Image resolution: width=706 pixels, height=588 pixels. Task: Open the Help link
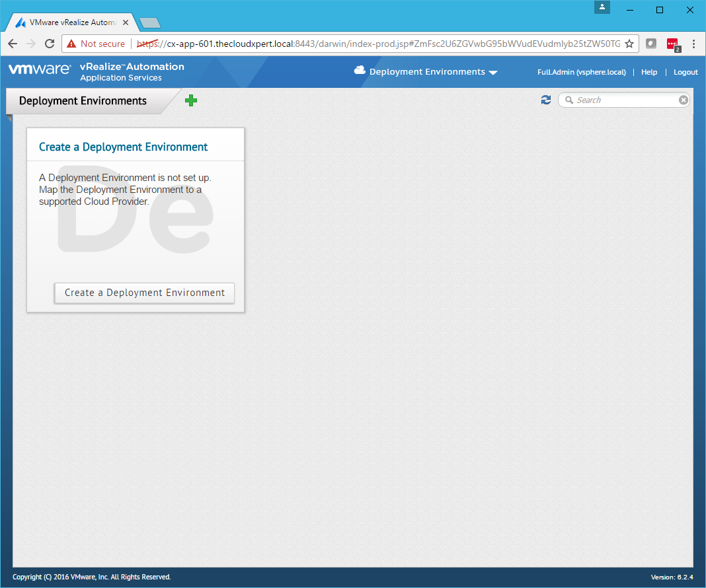pyautogui.click(x=649, y=72)
